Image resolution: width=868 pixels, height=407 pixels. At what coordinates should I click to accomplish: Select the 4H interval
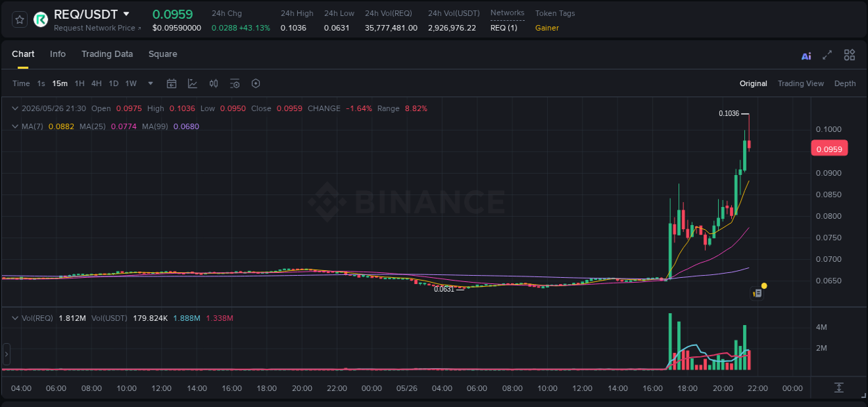tap(97, 83)
